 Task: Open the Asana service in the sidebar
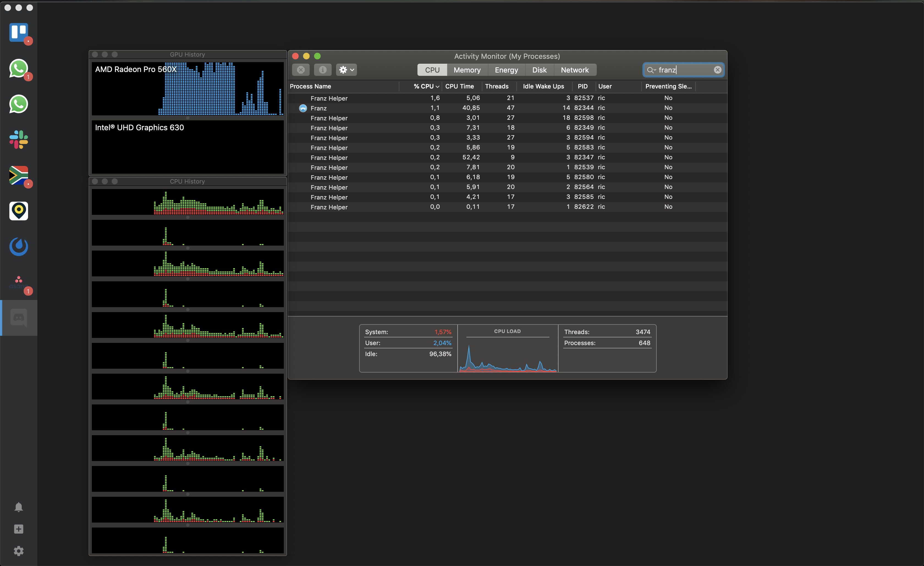tap(18, 282)
